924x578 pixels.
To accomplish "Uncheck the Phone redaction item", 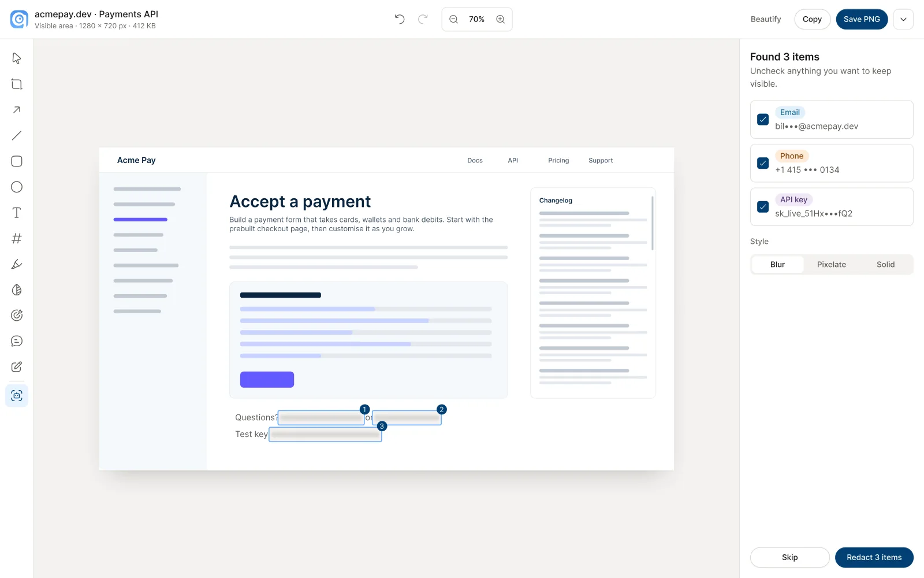I will (x=763, y=163).
